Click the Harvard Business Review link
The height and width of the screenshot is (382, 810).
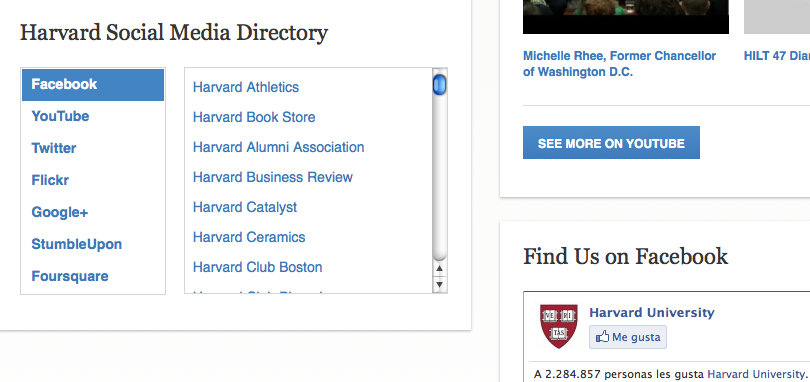(x=273, y=177)
